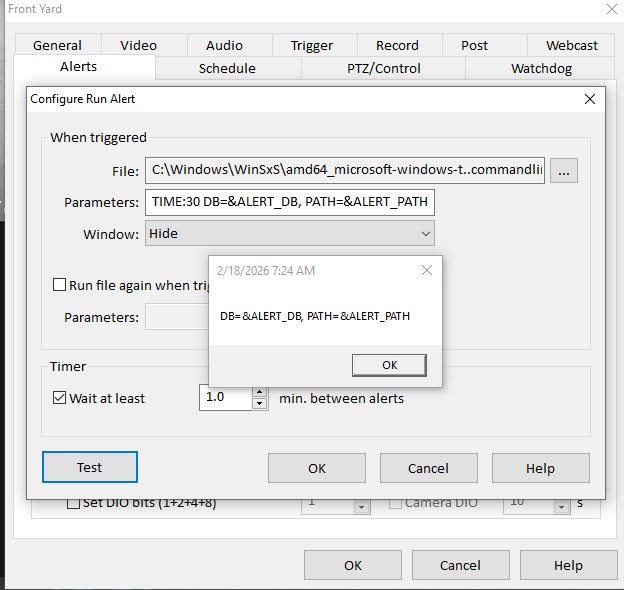624x590 pixels.
Task: Toggle Run file again when trigger checkbox
Action: [x=59, y=285]
